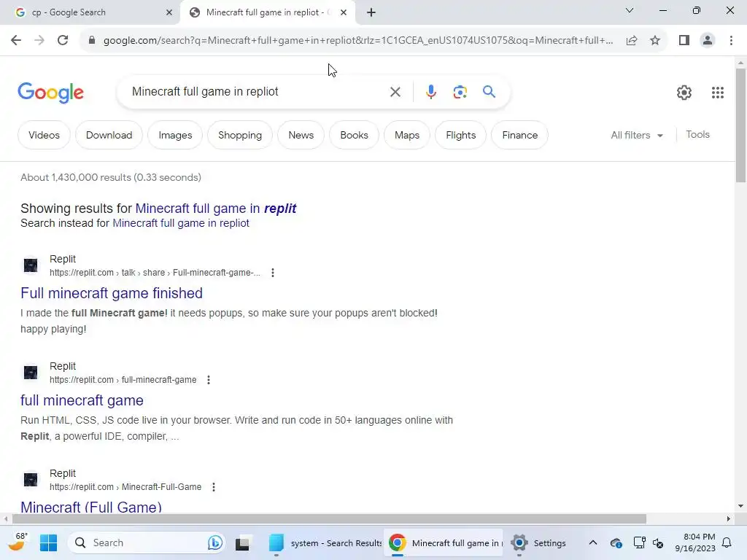747x560 pixels.
Task: Open 'Minecraft (Full Game)' result
Action: tap(91, 506)
